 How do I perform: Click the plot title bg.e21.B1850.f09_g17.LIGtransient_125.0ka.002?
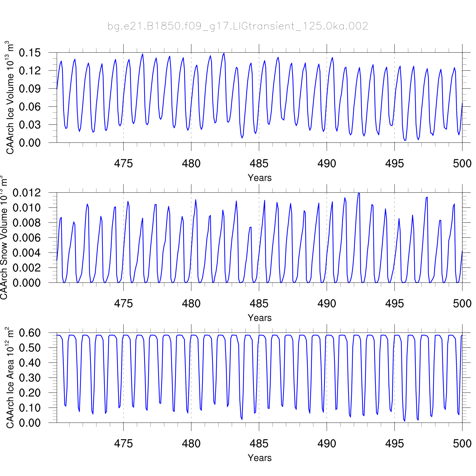[x=238, y=26]
